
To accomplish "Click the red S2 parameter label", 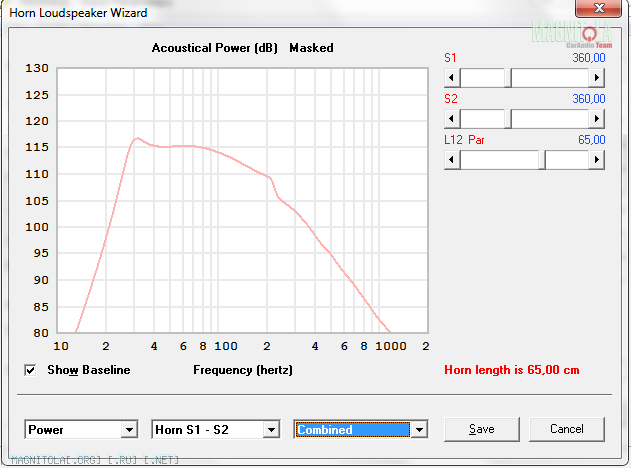I will click(451, 99).
